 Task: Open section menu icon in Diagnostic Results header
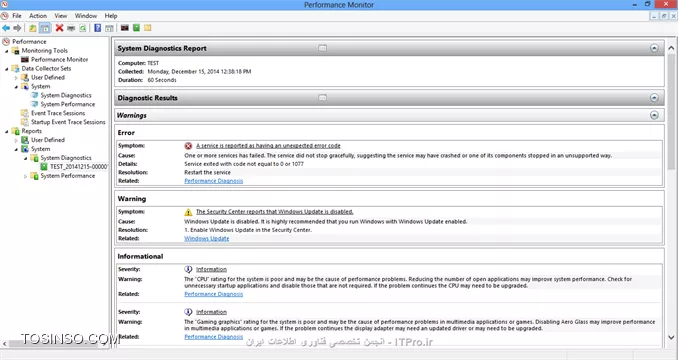point(323,98)
